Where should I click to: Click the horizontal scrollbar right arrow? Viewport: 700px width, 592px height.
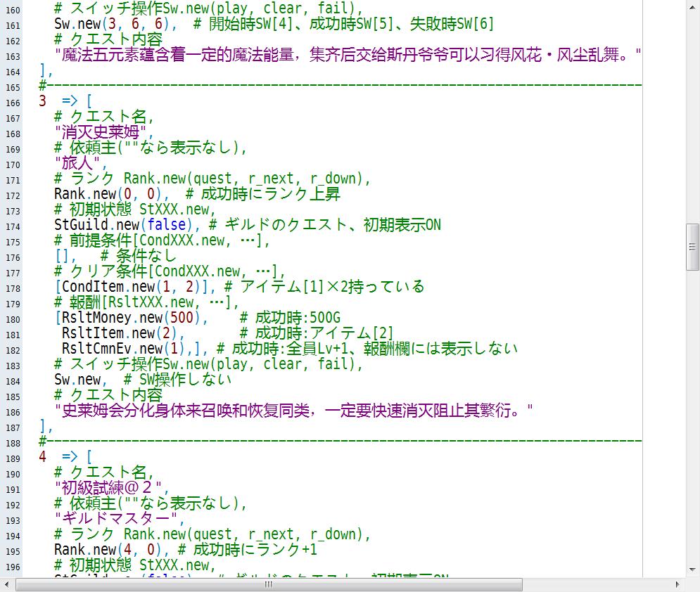(x=677, y=584)
